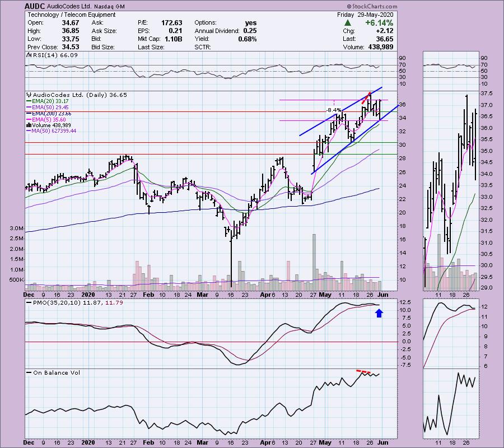The height and width of the screenshot is (448, 504).
Task: Click the Bid Size: label
Action: click(x=103, y=47)
